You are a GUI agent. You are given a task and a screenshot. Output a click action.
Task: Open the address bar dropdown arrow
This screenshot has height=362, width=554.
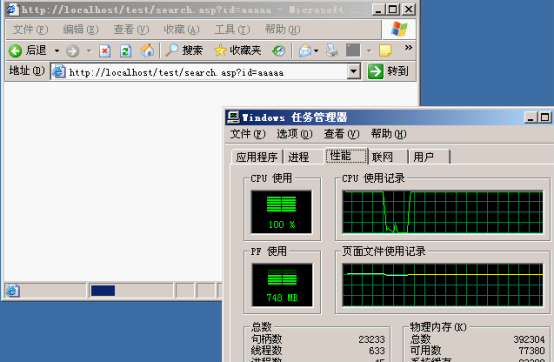353,72
